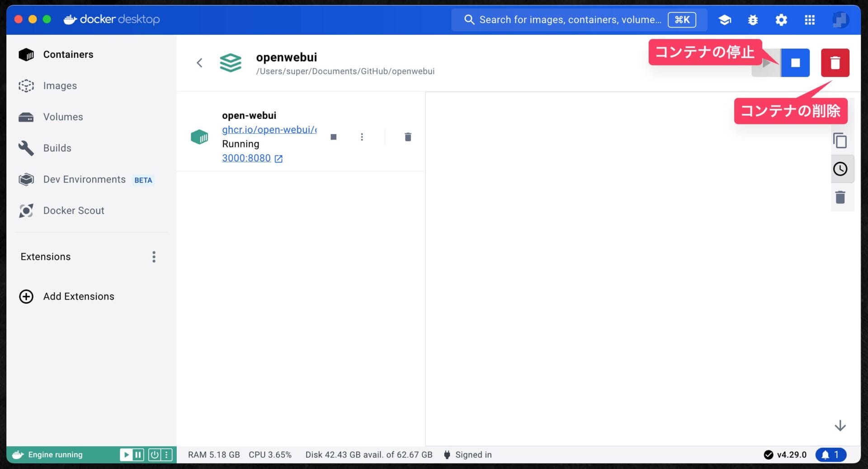This screenshot has height=469, width=868.
Task: Open the ghcr.io/open-webui image link
Action: point(269,130)
